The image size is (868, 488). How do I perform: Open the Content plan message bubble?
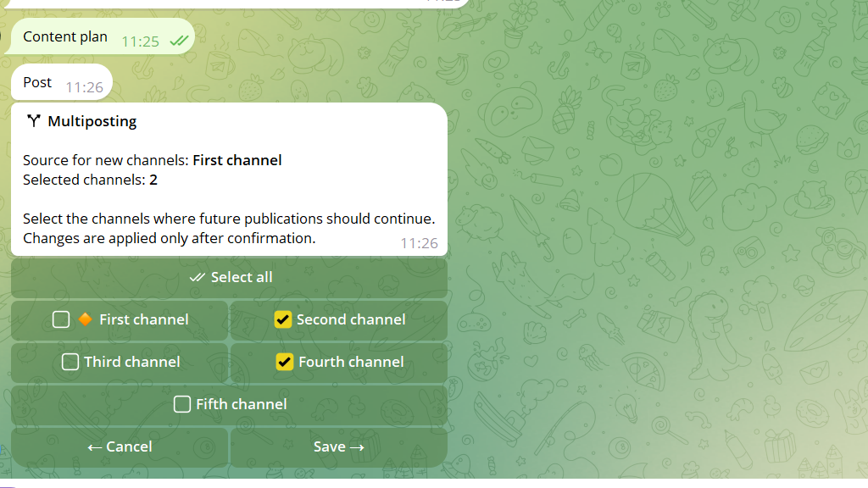pos(100,36)
